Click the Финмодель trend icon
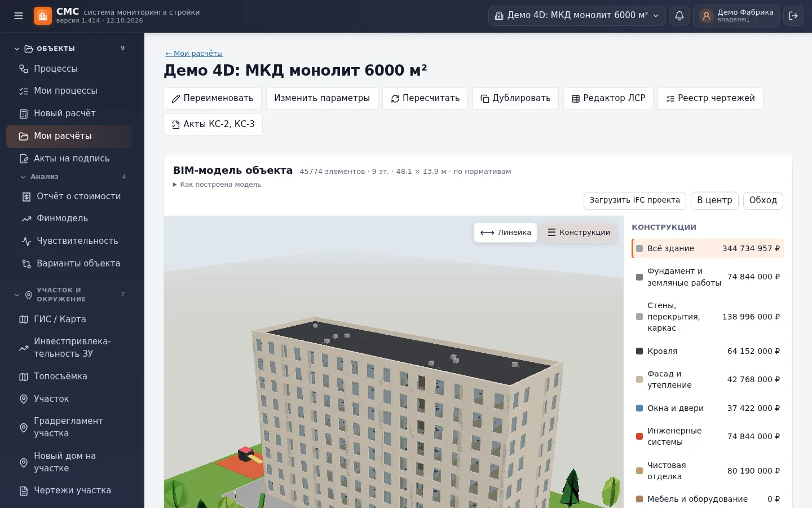The height and width of the screenshot is (508, 812). [27, 219]
